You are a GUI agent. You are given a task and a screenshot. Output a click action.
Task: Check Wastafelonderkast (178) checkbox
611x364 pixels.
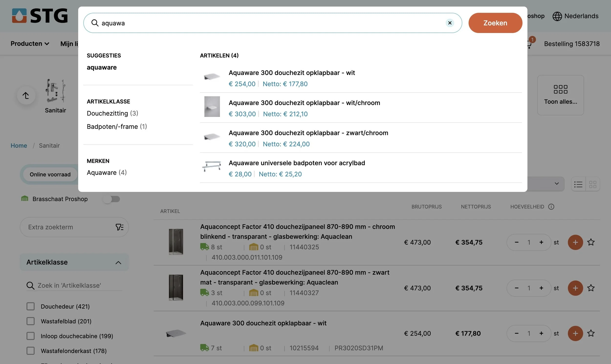(x=31, y=351)
